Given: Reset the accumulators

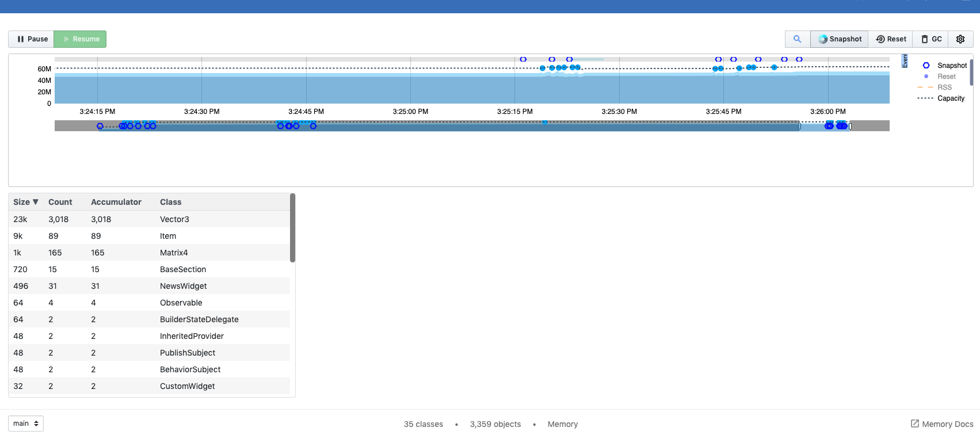Looking at the screenshot, I should [x=891, y=39].
